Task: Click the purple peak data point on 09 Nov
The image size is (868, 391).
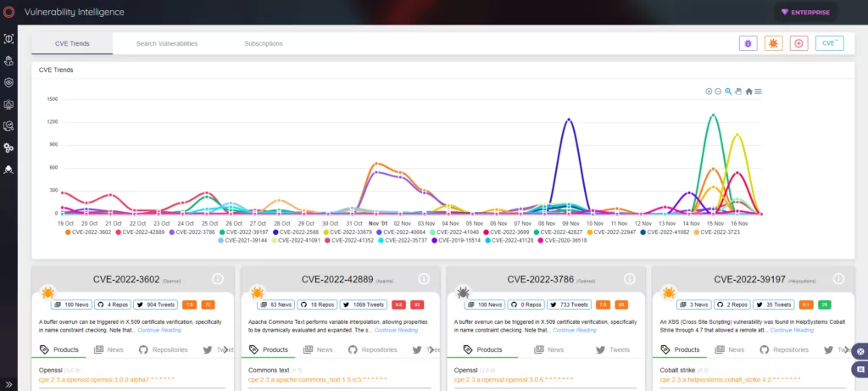Action: [567, 119]
